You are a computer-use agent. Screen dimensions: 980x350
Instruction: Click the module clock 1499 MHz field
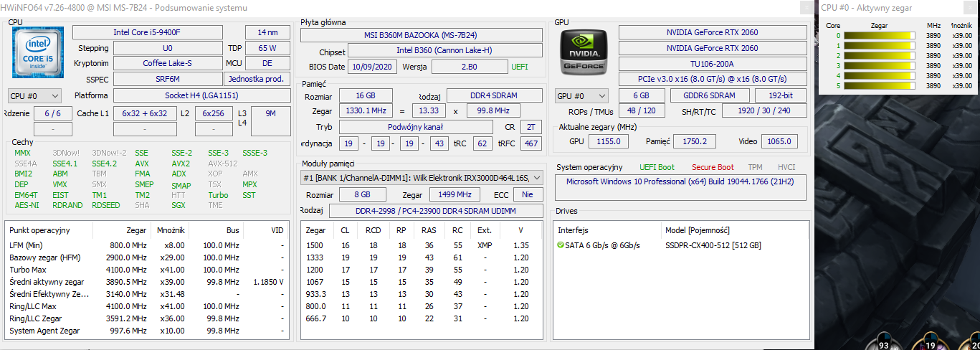(x=455, y=194)
